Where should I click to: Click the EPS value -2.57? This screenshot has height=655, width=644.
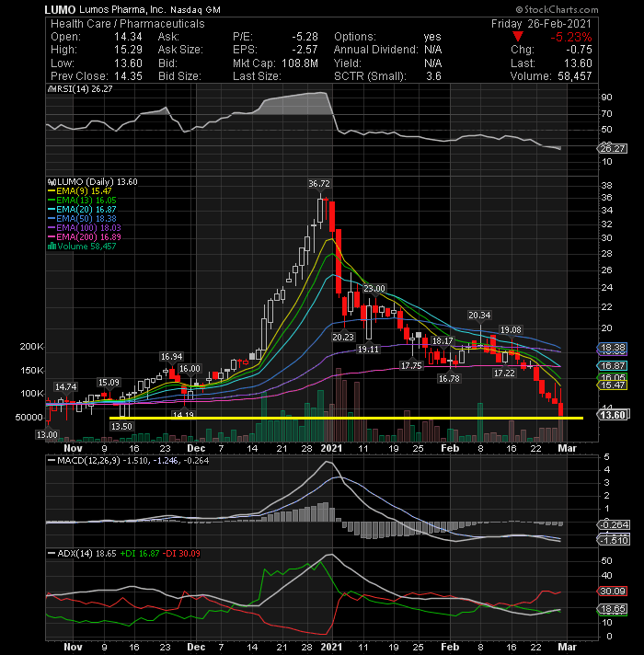305,50
